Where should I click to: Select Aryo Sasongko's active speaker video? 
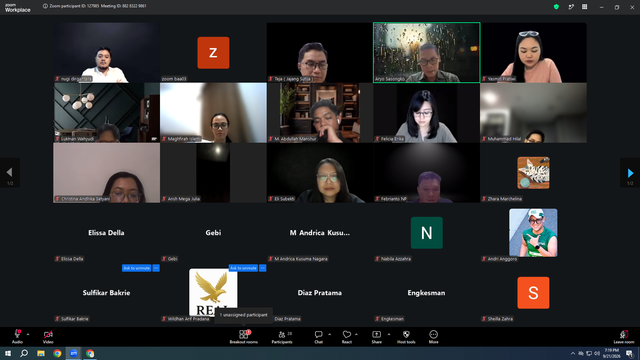427,53
